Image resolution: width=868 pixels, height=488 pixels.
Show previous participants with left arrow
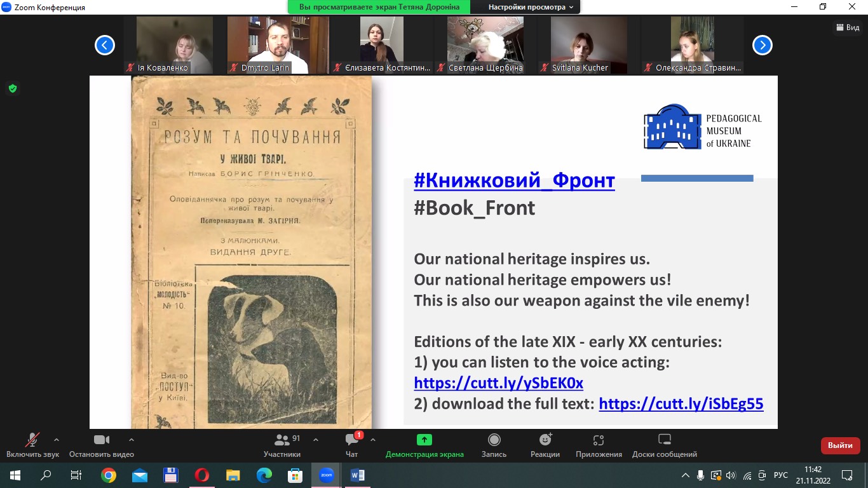[x=105, y=45]
